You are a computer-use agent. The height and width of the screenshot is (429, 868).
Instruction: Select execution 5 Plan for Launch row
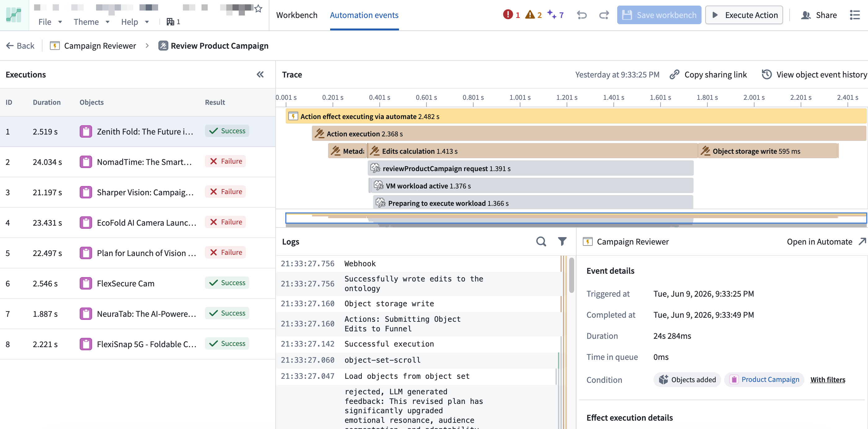tap(137, 253)
